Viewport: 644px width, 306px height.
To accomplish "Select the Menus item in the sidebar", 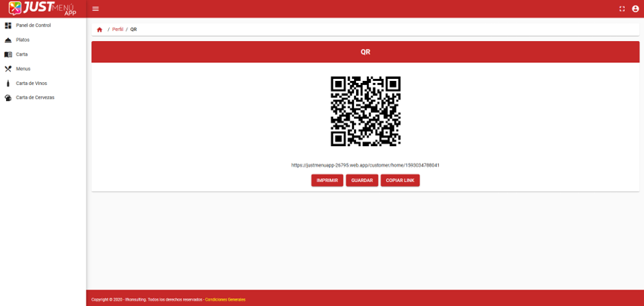I will coord(23,69).
